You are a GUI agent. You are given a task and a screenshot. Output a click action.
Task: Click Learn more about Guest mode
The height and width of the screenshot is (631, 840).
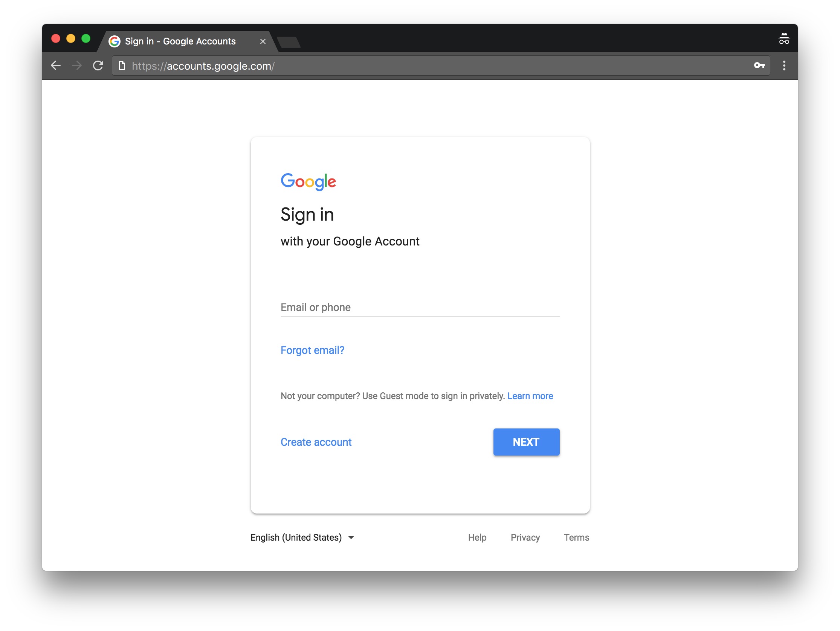pyautogui.click(x=530, y=396)
